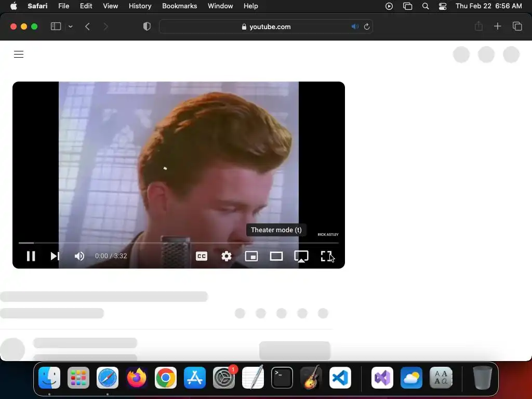
Task: Seek along the video progress bar
Action: coord(179,243)
